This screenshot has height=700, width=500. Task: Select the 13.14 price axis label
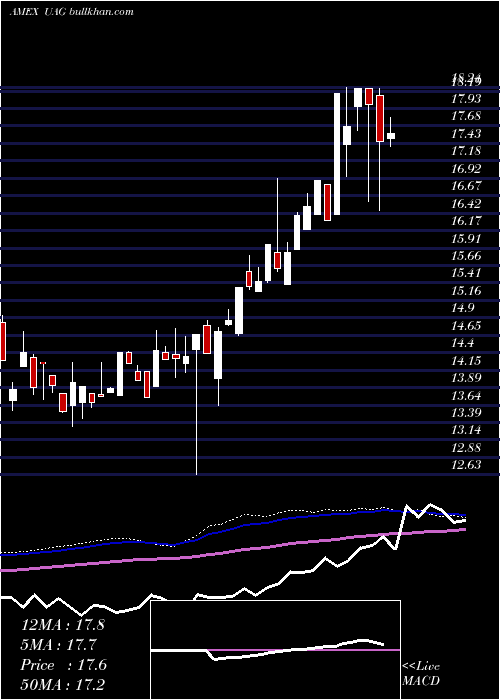[466, 430]
